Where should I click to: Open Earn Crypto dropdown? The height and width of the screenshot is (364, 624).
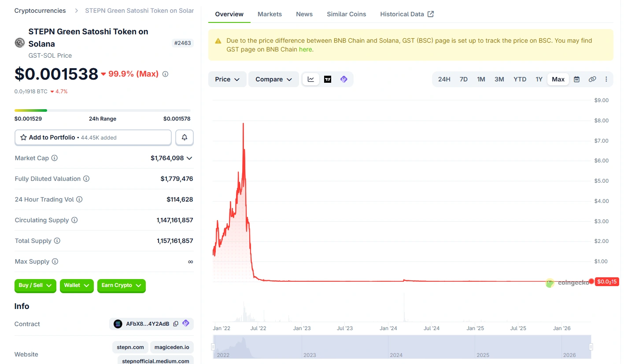(x=122, y=286)
